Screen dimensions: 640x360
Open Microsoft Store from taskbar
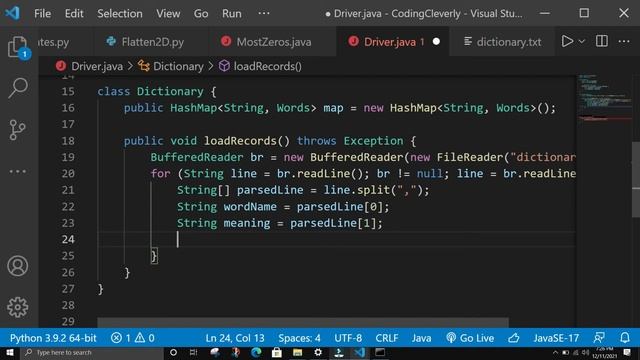[x=277, y=353]
